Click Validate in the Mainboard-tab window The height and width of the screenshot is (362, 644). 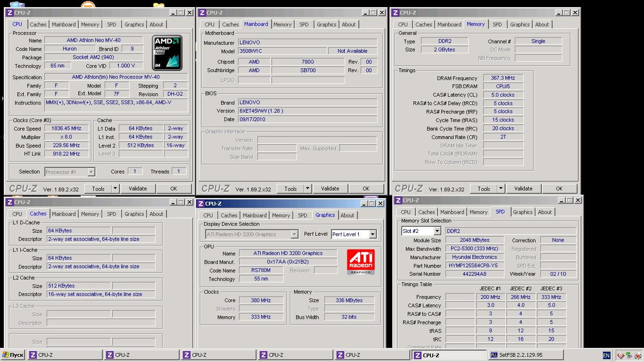[x=330, y=189]
